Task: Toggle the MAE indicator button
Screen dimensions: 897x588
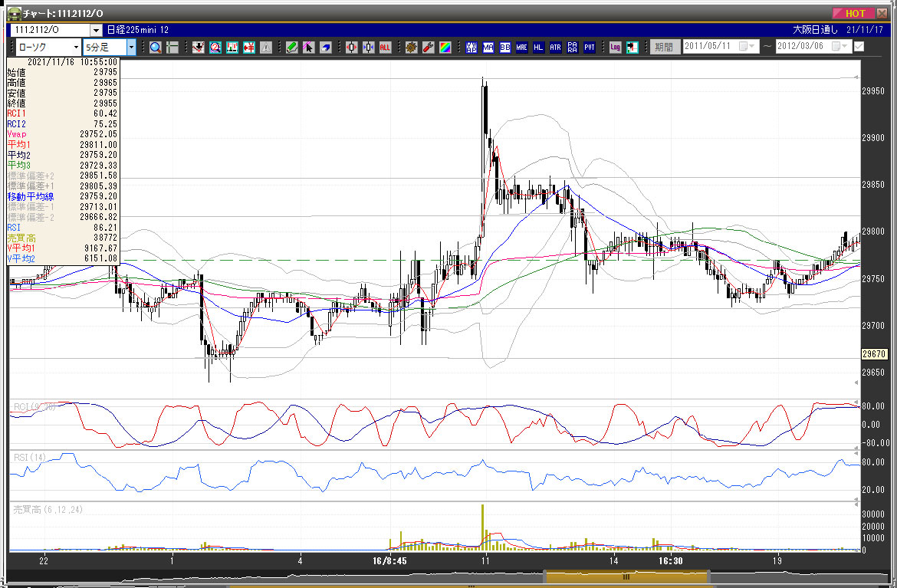Action: coord(522,48)
